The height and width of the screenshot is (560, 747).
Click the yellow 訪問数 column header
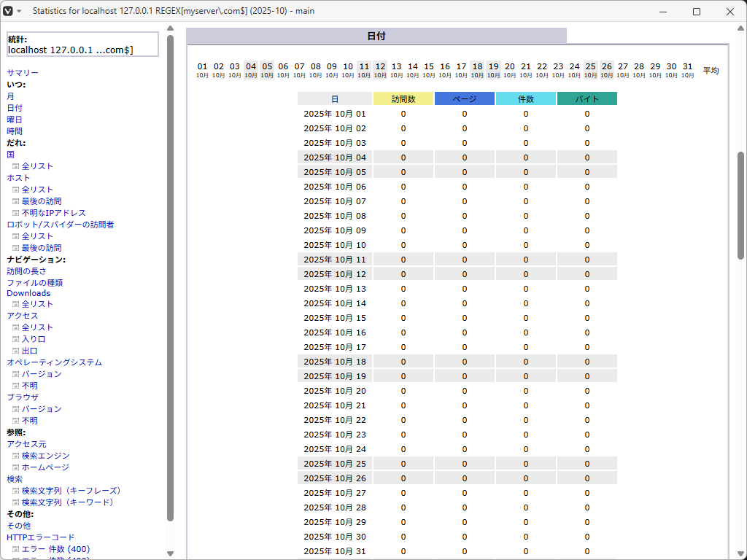[403, 98]
